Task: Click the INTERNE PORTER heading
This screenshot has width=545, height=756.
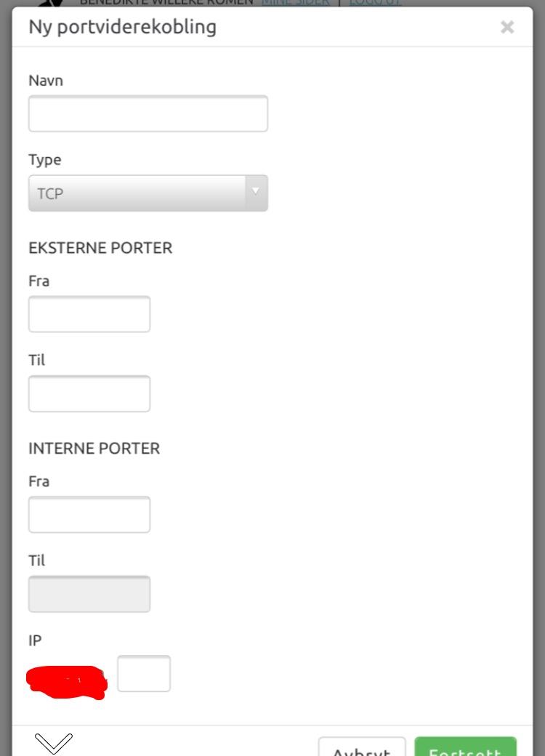Action: click(x=94, y=449)
